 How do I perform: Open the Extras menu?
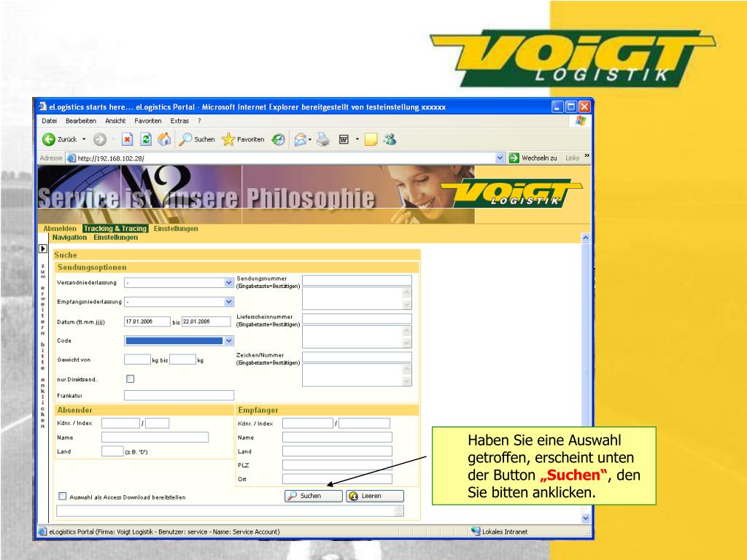[179, 121]
